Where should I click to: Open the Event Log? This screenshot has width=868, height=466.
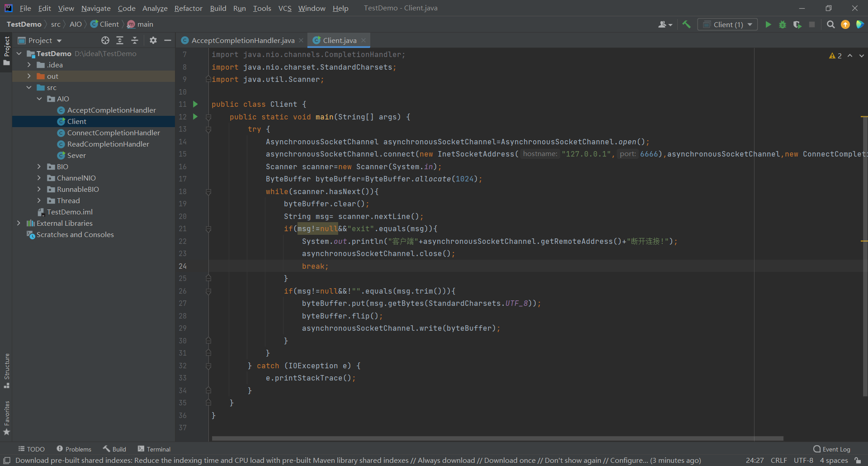[832, 449]
